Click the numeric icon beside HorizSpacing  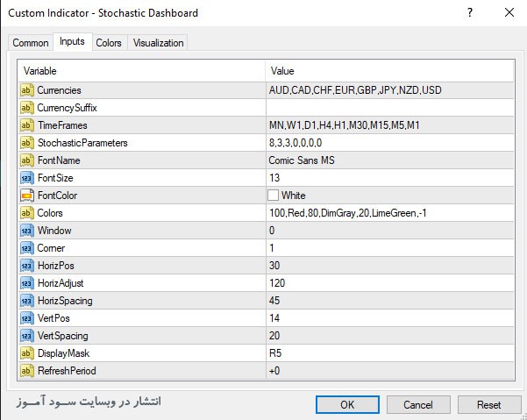(26, 301)
